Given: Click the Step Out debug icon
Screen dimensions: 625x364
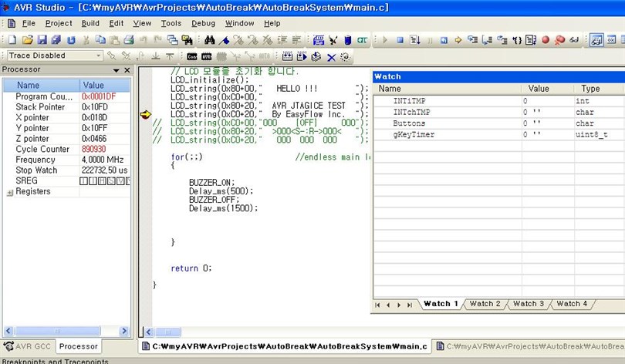Looking at the screenshot, I should [502, 40].
